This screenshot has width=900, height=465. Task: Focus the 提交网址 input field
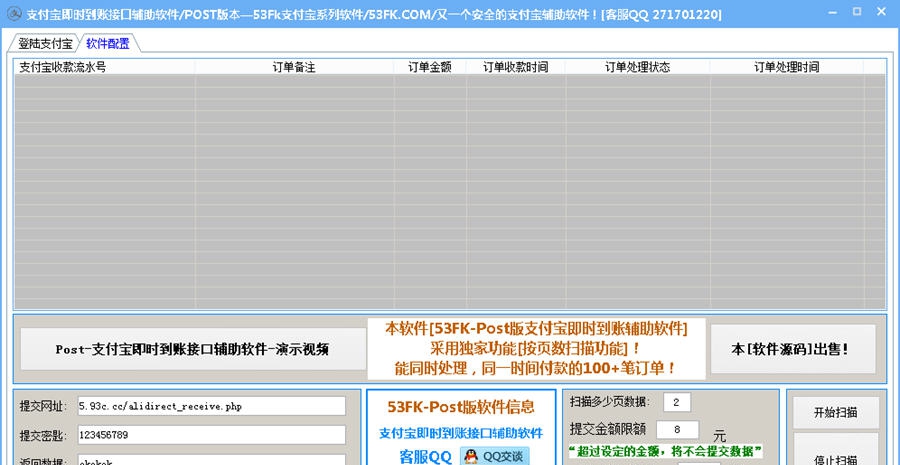tap(211, 406)
